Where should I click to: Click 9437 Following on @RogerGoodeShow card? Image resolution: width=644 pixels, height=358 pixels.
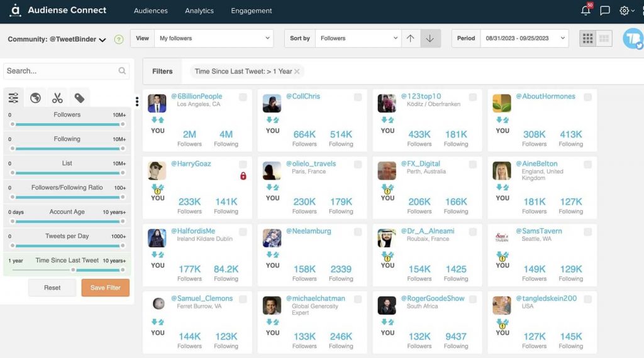pyautogui.click(x=456, y=340)
